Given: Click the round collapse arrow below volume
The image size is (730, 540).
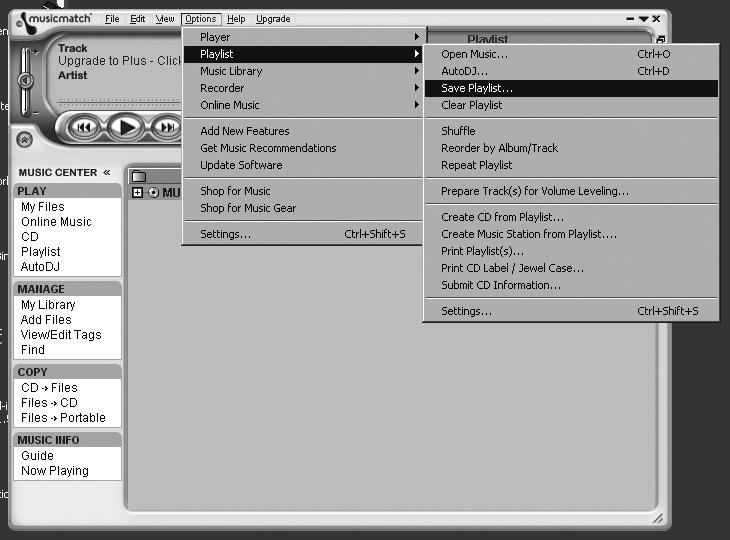Looking at the screenshot, I should [x=24, y=139].
